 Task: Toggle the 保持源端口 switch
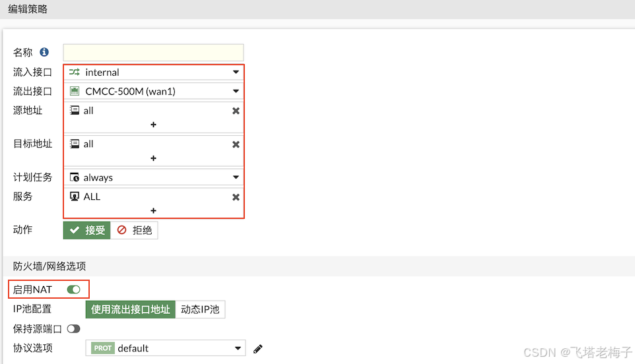(x=74, y=329)
